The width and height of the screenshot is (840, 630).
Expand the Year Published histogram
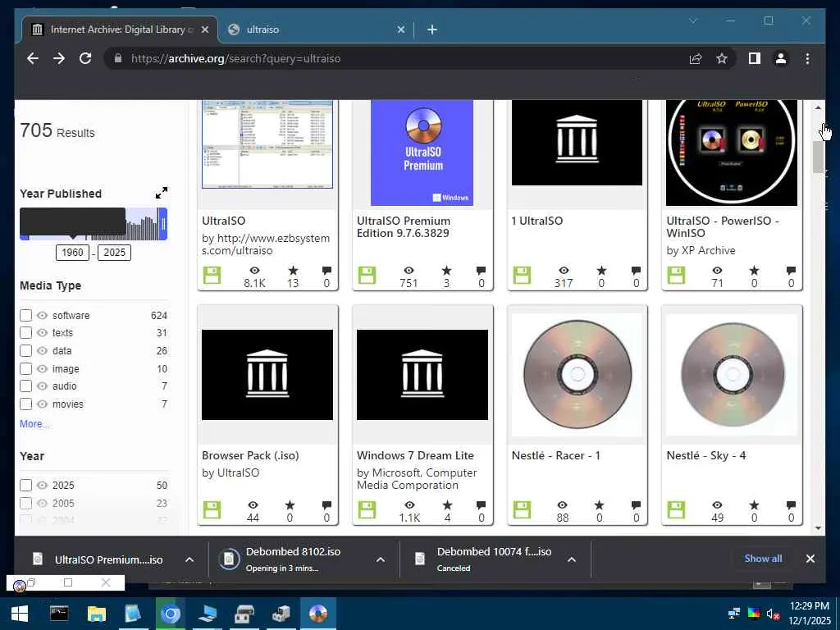[x=162, y=193]
